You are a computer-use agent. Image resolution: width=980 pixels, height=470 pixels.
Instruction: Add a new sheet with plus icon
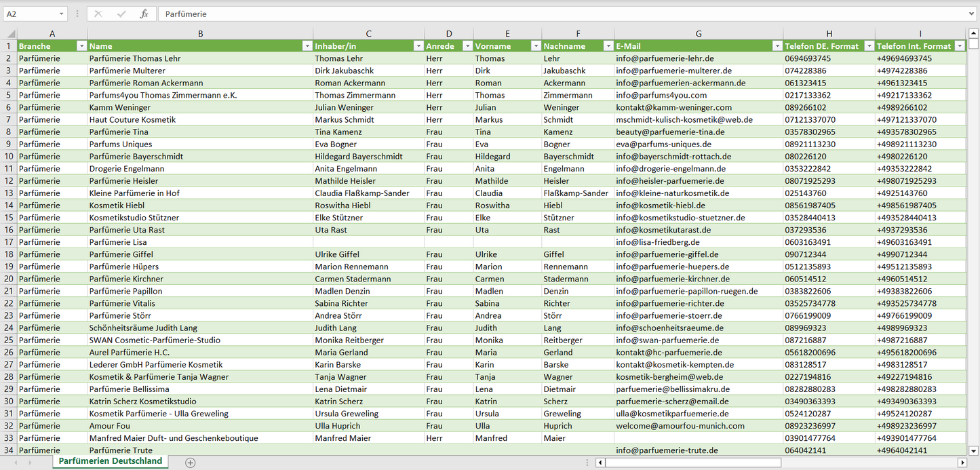[x=191, y=463]
